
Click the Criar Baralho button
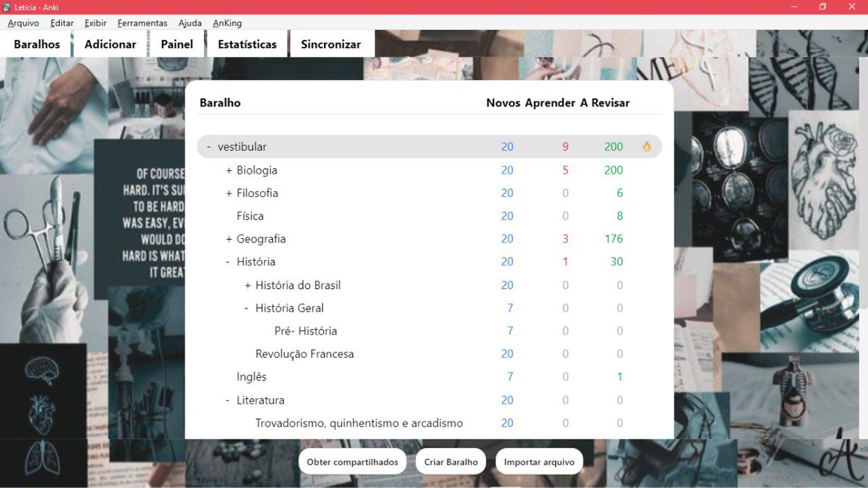pyautogui.click(x=451, y=462)
